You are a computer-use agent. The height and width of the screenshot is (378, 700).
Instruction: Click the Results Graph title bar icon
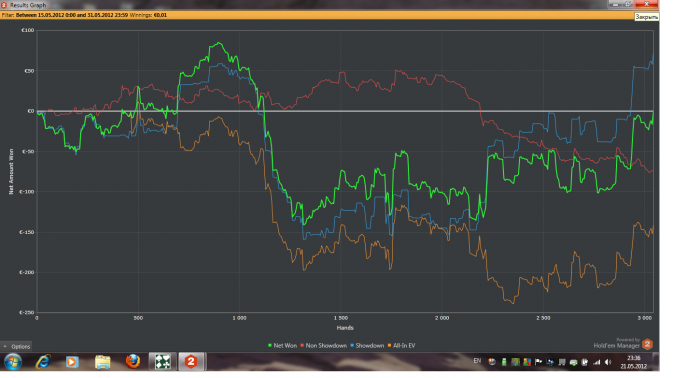[x=4, y=5]
